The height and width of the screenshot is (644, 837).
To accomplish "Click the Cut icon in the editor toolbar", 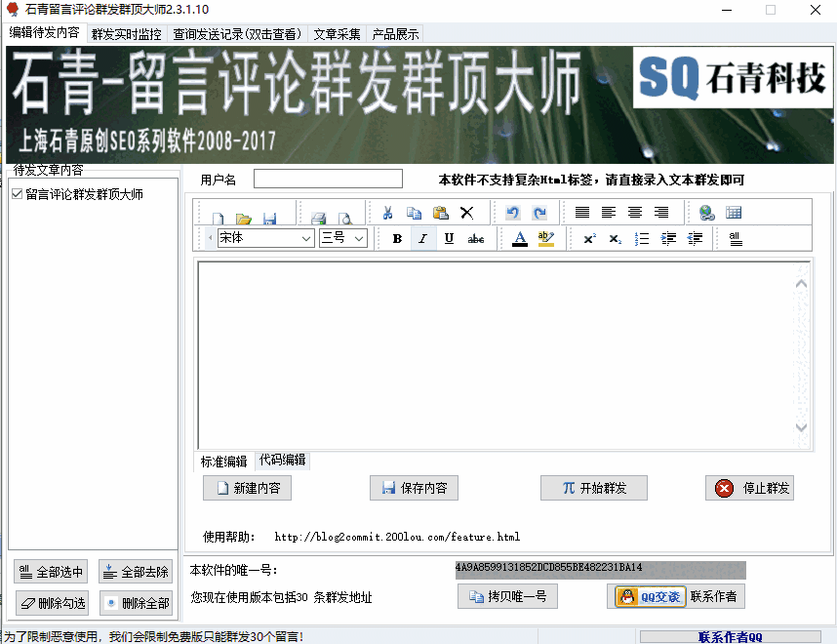I will (x=390, y=211).
